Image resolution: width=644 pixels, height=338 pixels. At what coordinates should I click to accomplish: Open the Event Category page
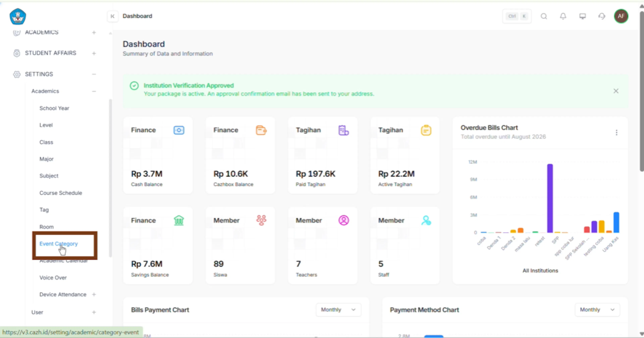pos(59,244)
